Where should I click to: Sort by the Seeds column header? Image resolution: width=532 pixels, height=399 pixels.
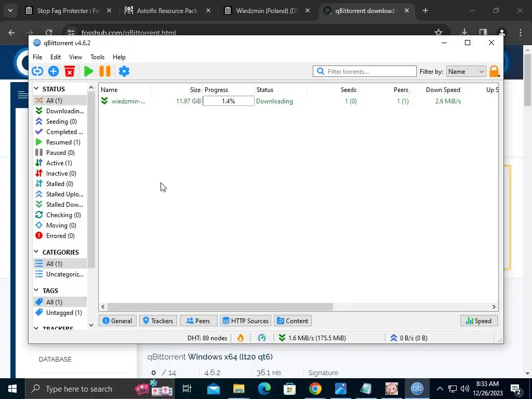click(x=332, y=89)
